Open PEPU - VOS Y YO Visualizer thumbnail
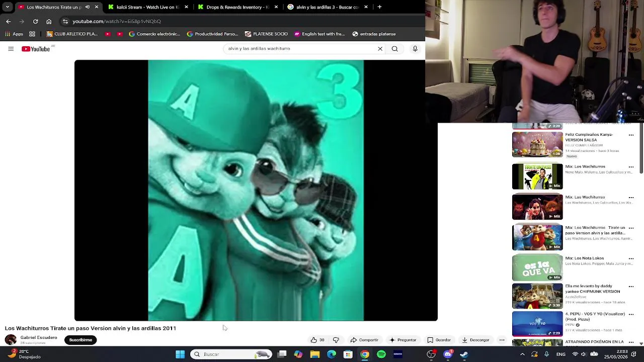644x362 pixels. 537,324
